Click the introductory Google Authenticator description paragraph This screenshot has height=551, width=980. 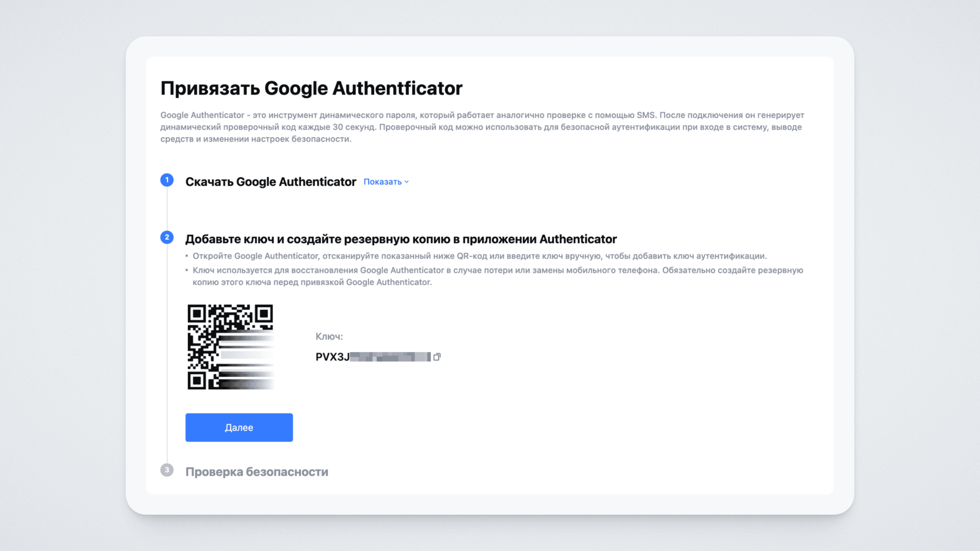click(482, 127)
